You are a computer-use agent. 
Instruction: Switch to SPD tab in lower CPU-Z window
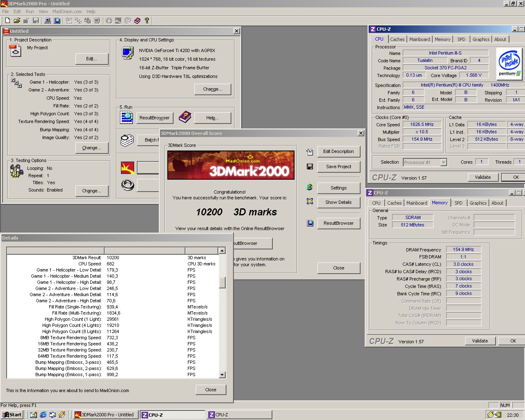(459, 203)
